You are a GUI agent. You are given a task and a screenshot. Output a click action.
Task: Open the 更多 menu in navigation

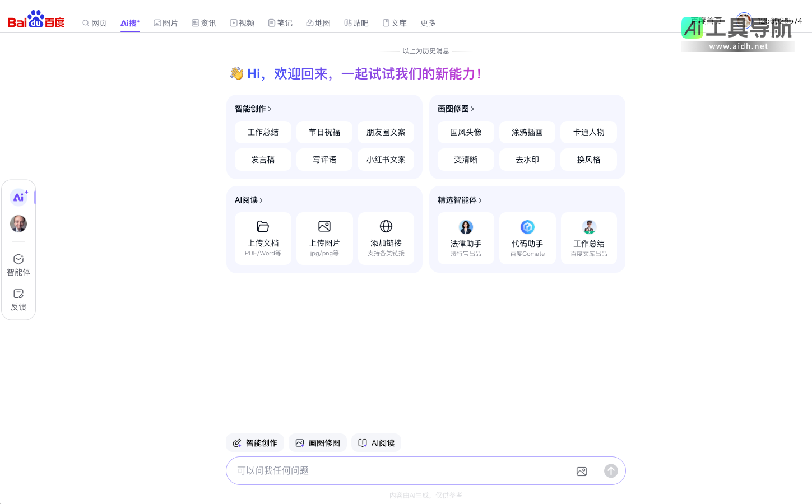(x=428, y=23)
